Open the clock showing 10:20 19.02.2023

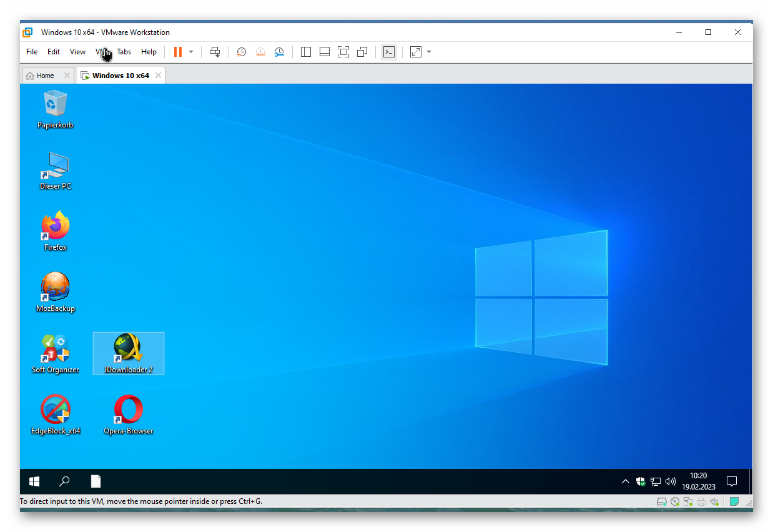[x=698, y=481]
